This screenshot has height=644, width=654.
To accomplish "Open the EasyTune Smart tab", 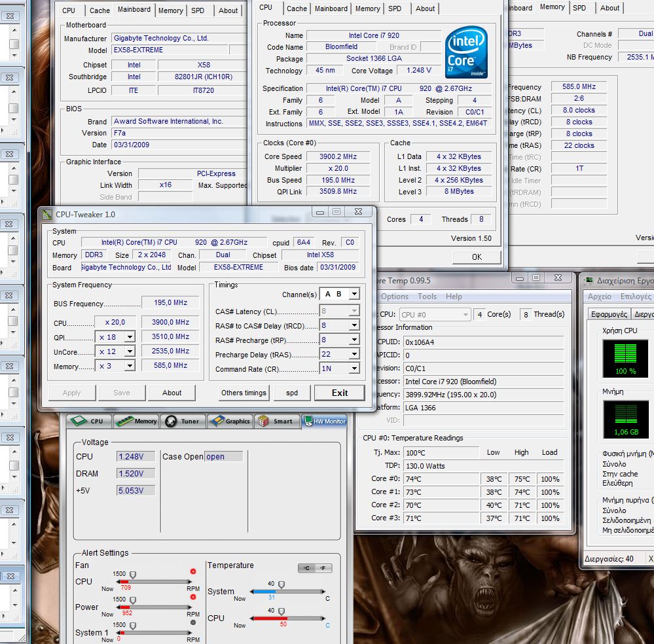I will point(276,421).
